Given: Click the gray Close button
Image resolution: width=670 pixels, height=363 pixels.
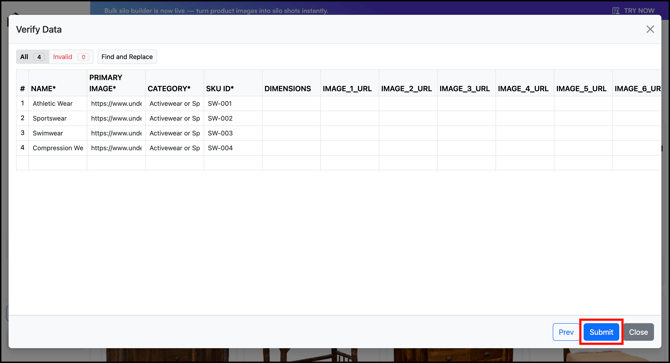Looking at the screenshot, I should coord(638,332).
